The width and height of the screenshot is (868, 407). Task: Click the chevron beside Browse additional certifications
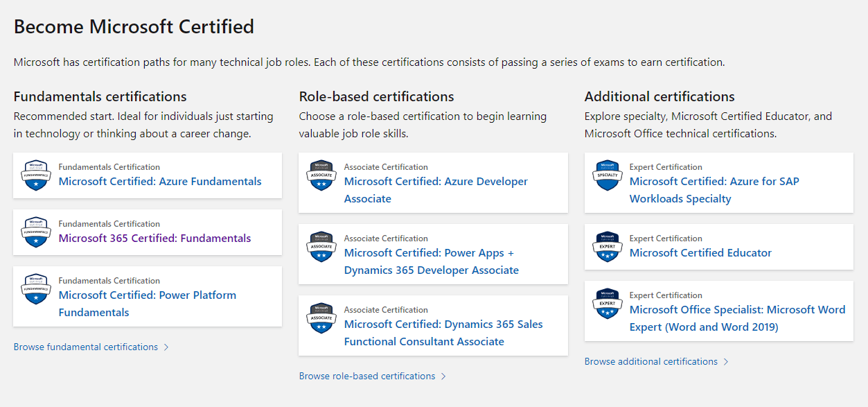(x=726, y=362)
